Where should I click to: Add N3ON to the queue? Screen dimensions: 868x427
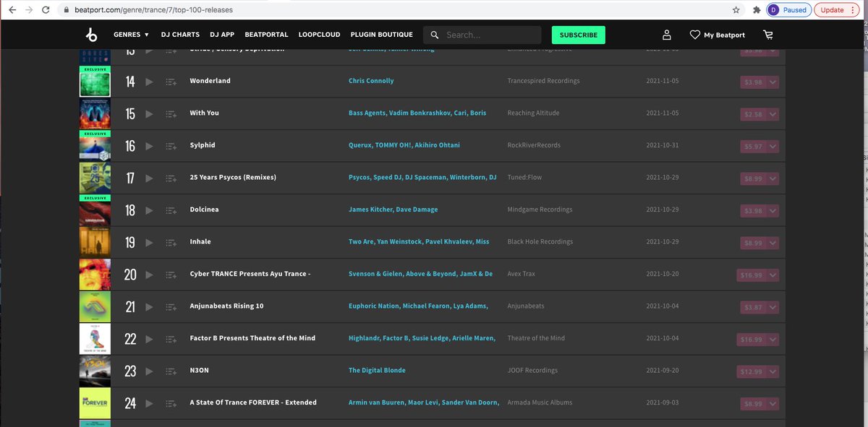pos(171,371)
